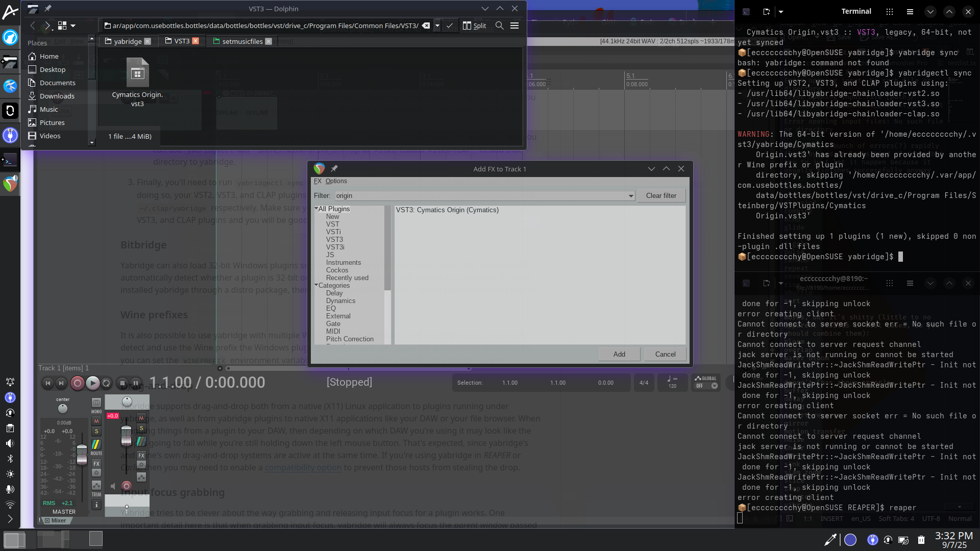Click the master envelope/trim icon
The height and width of the screenshot is (551, 980).
tap(96, 485)
